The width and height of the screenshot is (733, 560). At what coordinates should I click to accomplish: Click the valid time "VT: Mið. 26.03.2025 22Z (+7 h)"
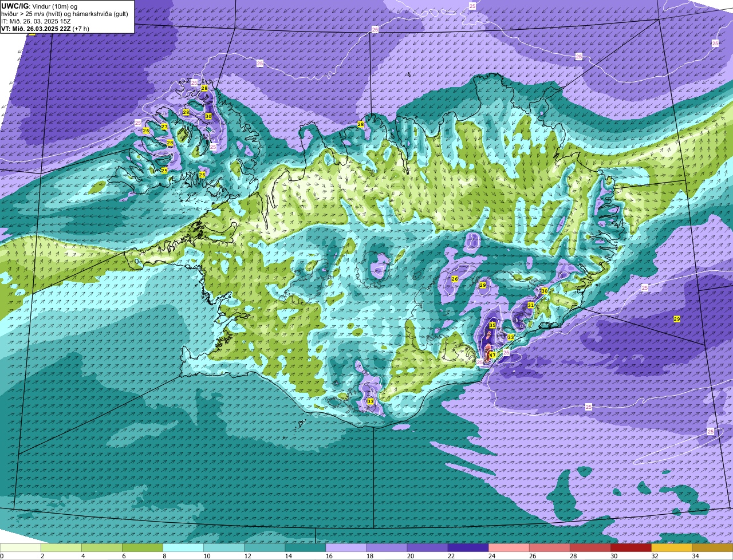coord(45,28)
